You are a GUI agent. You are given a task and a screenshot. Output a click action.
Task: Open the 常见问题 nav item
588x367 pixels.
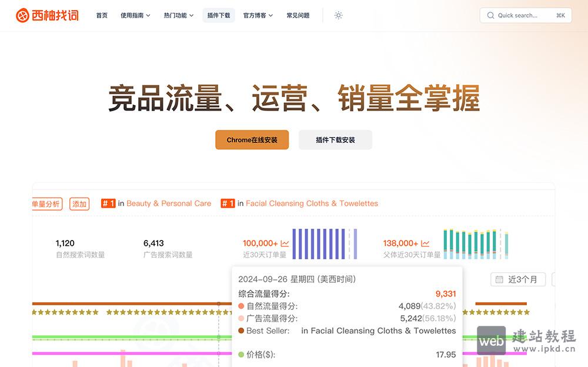coord(298,15)
